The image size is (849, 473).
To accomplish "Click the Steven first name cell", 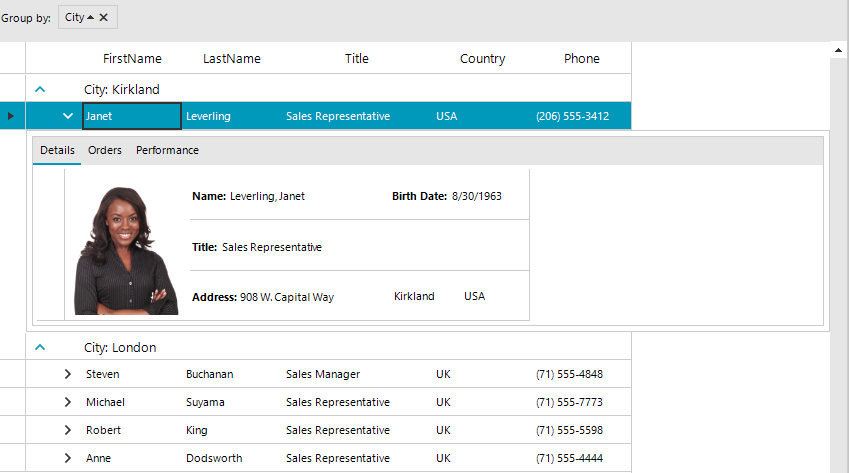I will coord(132,374).
